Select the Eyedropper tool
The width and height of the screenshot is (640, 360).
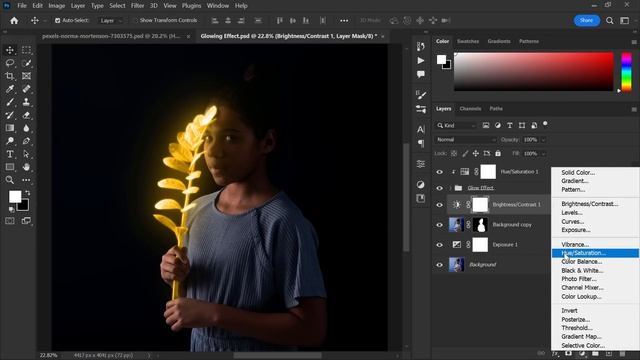click(x=10, y=89)
